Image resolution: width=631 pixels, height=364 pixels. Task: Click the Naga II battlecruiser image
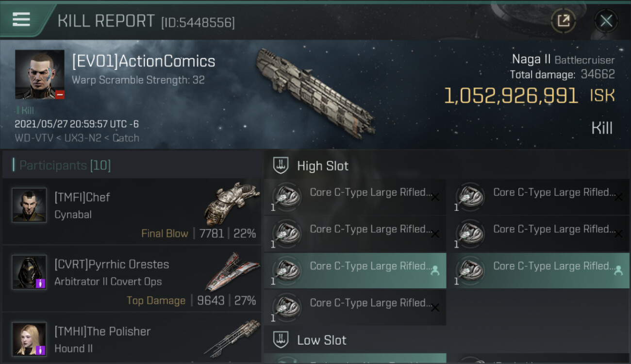(x=315, y=92)
